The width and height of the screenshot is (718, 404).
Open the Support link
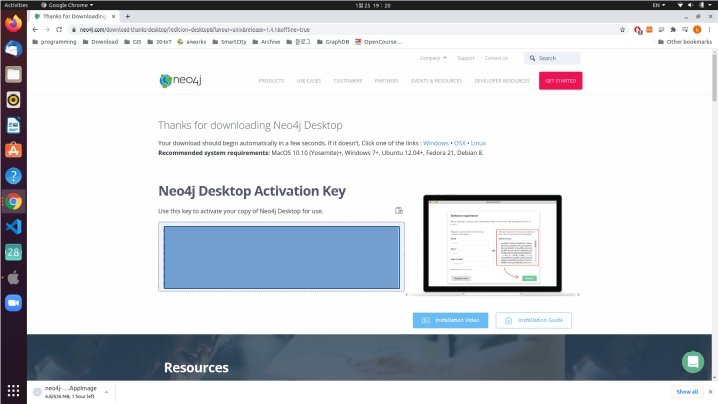point(466,58)
